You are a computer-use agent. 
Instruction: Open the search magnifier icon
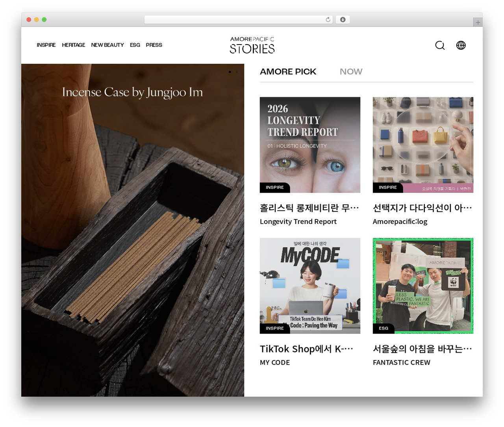pyautogui.click(x=440, y=45)
